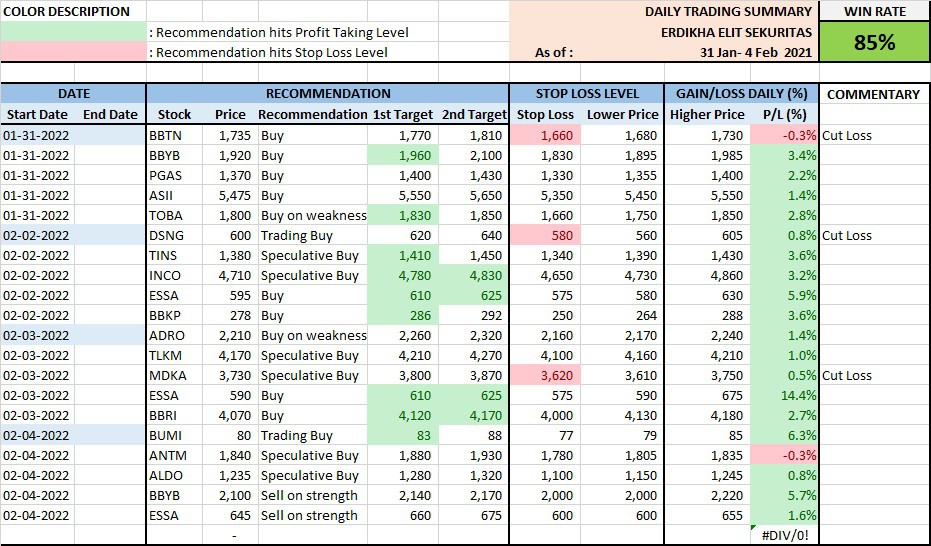Select the pink 3,620 stop loss cell
931x546 pixels.
546,375
